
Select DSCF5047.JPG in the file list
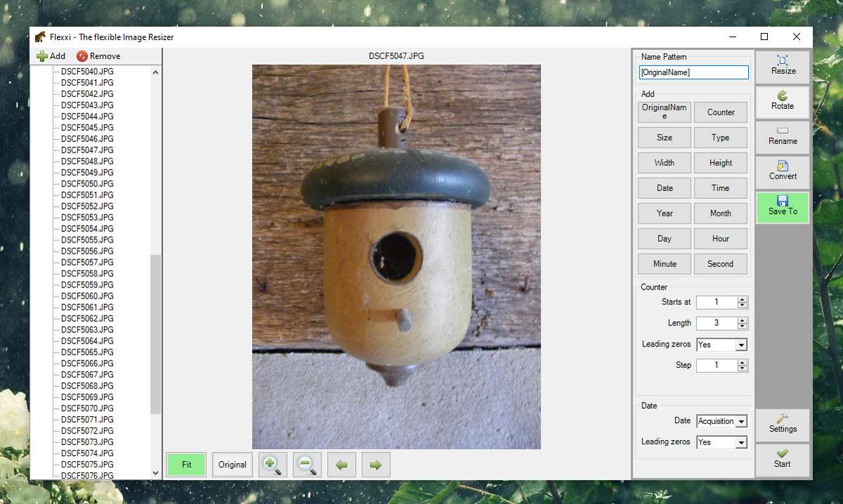point(87,150)
